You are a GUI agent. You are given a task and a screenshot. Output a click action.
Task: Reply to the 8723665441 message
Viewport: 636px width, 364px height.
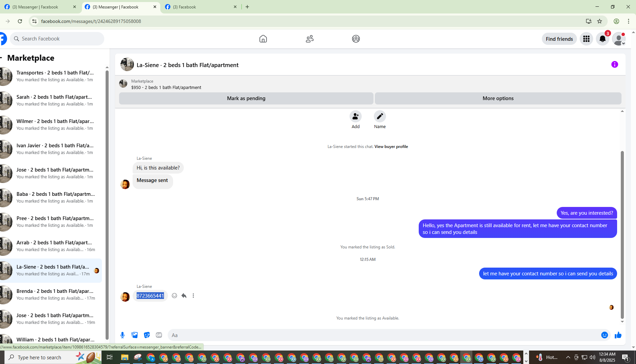pyautogui.click(x=184, y=296)
